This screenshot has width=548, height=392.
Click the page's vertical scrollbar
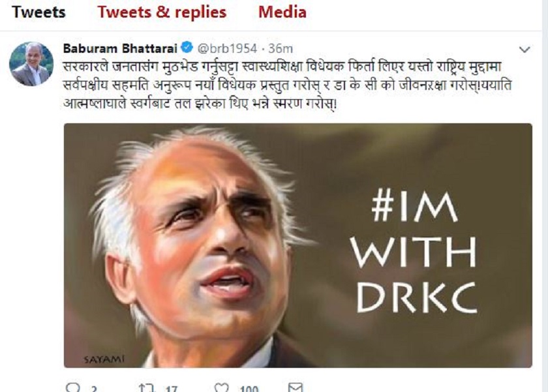pyautogui.click(x=545, y=196)
